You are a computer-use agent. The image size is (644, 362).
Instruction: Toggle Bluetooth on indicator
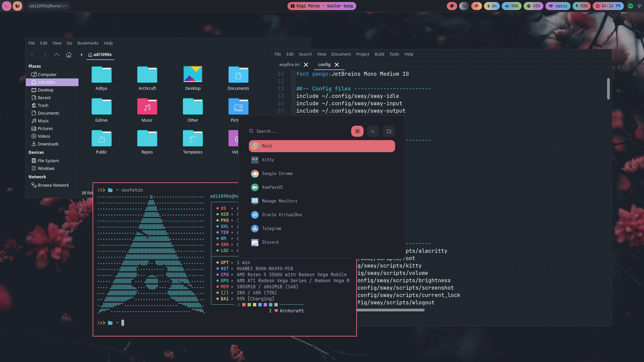492,6
